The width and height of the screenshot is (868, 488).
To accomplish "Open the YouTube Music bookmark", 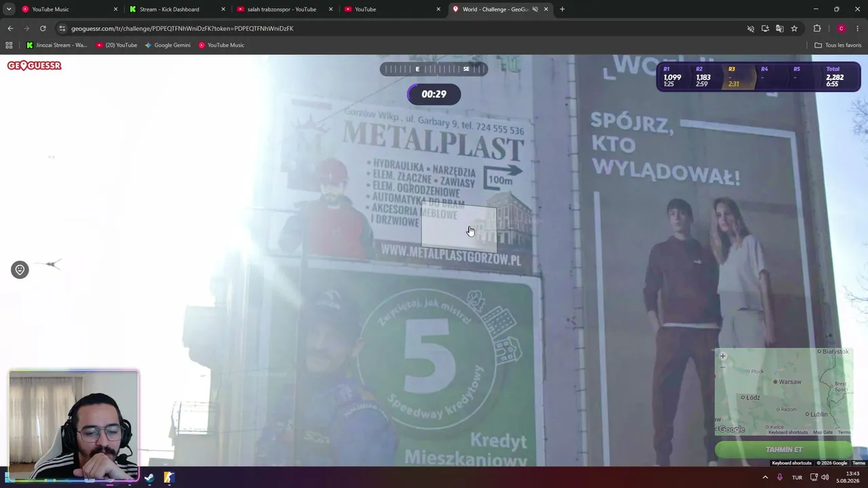I will coord(221,45).
